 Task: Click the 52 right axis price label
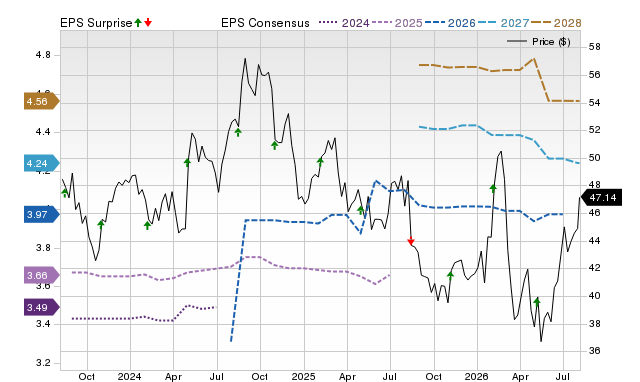point(595,130)
